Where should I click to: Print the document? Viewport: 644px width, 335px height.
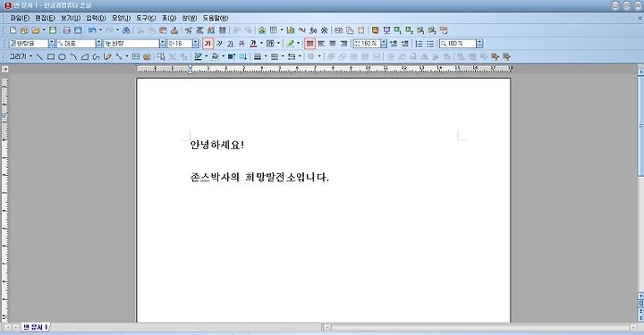pyautogui.click(x=66, y=30)
